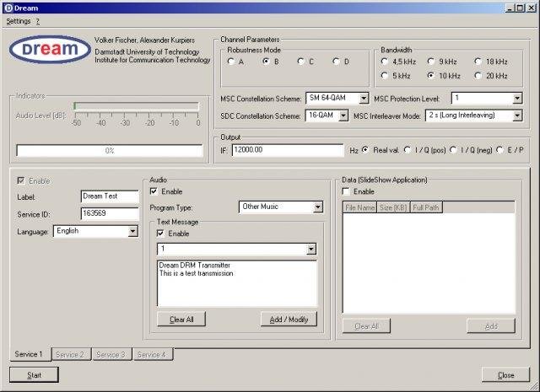Toggle the service Enable checkbox
Image resolution: width=540 pixels, height=392 pixels.
tap(21, 180)
